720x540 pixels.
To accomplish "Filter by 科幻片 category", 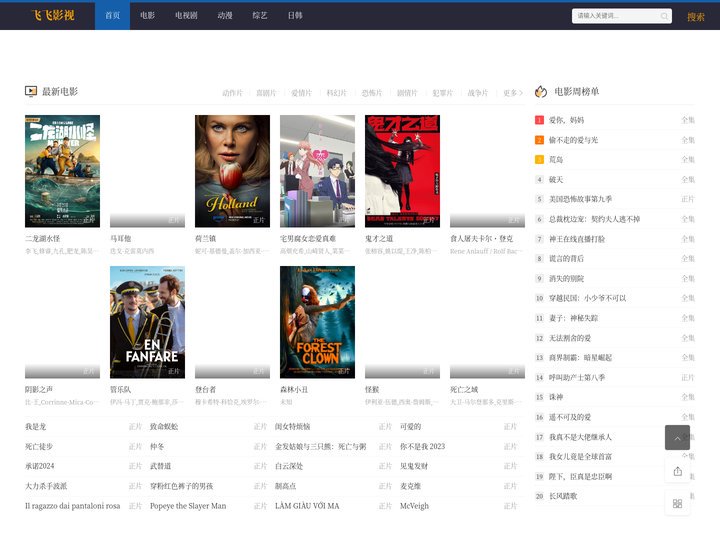I will click(x=337, y=93).
